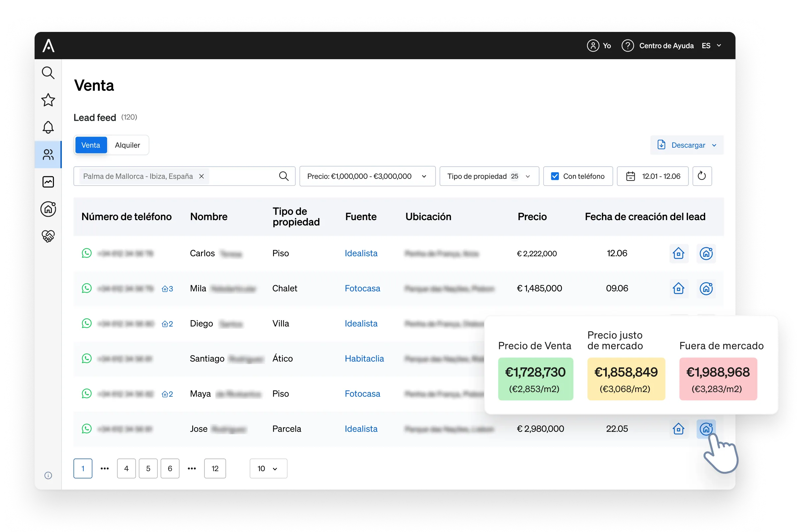This screenshot has width=798, height=532.
Task: Switch to the Venta tab
Action: pyautogui.click(x=91, y=145)
